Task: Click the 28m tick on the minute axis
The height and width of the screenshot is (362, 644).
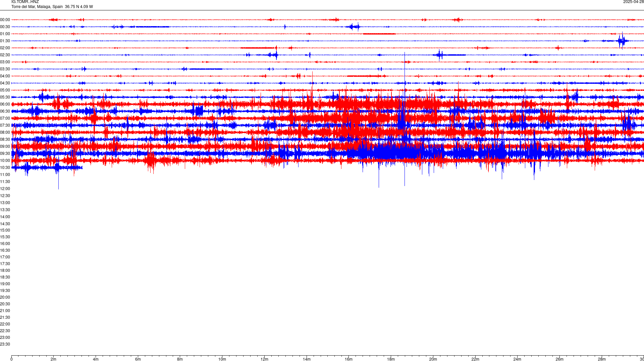Action: point(602,359)
